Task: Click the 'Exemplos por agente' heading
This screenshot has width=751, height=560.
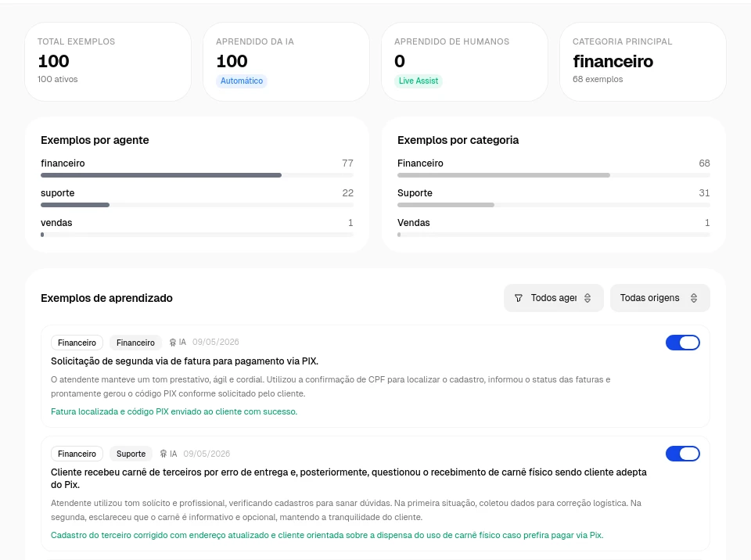Action: [95, 140]
